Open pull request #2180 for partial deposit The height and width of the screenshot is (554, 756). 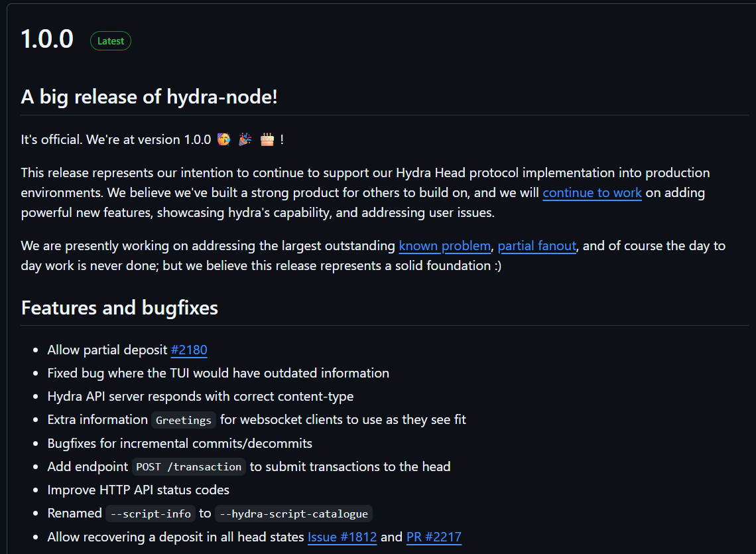[x=190, y=350]
